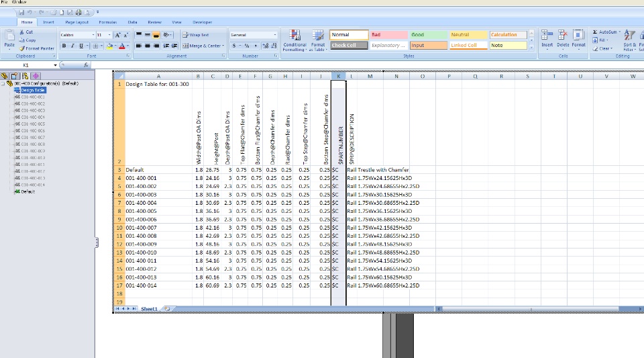Decrease the cell indent
The image size is (644, 358).
pyautogui.click(x=166, y=46)
